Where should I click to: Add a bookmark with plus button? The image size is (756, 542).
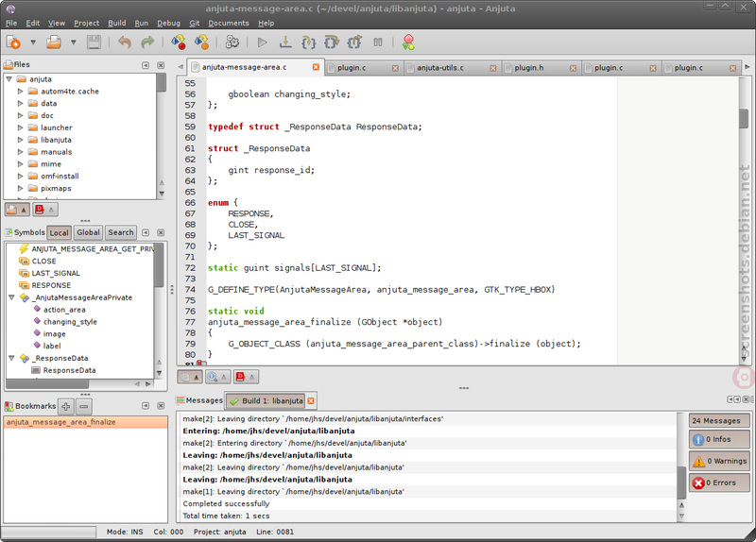(66, 406)
